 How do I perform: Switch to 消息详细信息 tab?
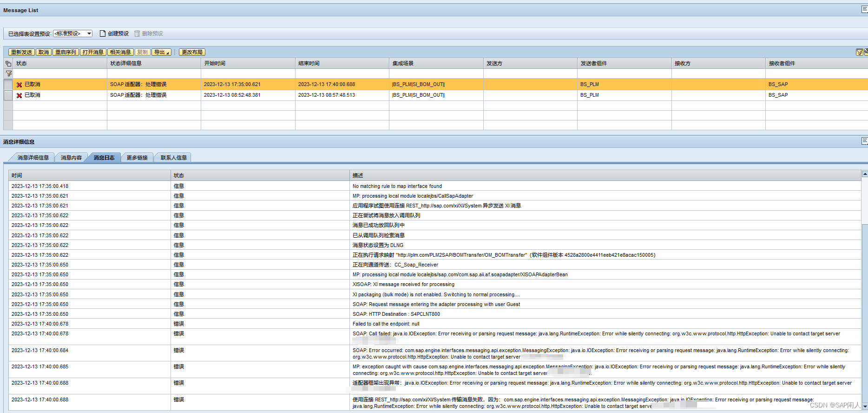point(33,158)
